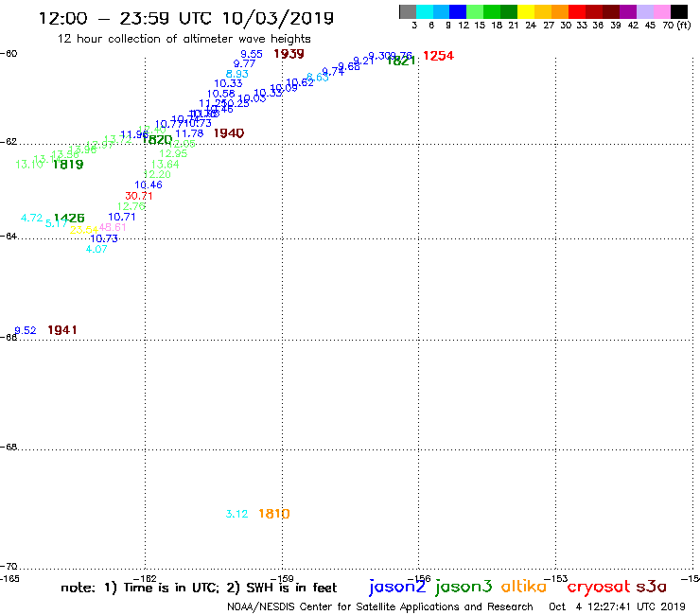The image size is (700, 615).
Task: Click the blue wave height value 10.71
Action: click(122, 217)
